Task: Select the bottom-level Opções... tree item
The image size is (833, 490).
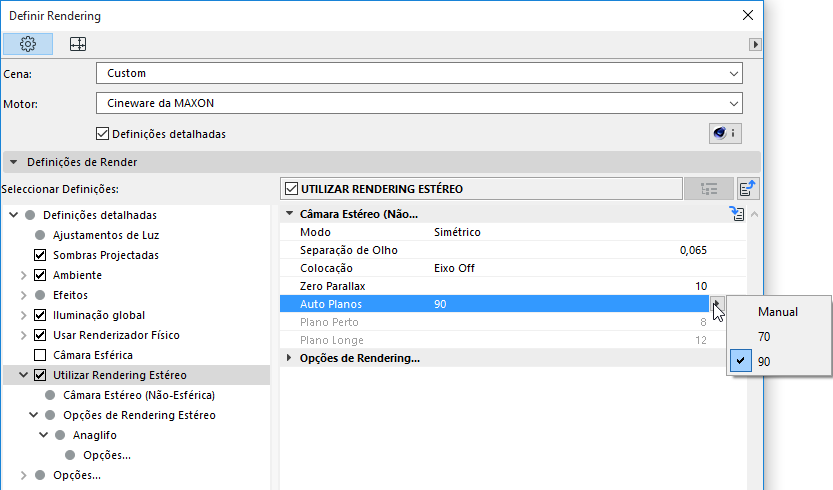Action: coord(76,475)
